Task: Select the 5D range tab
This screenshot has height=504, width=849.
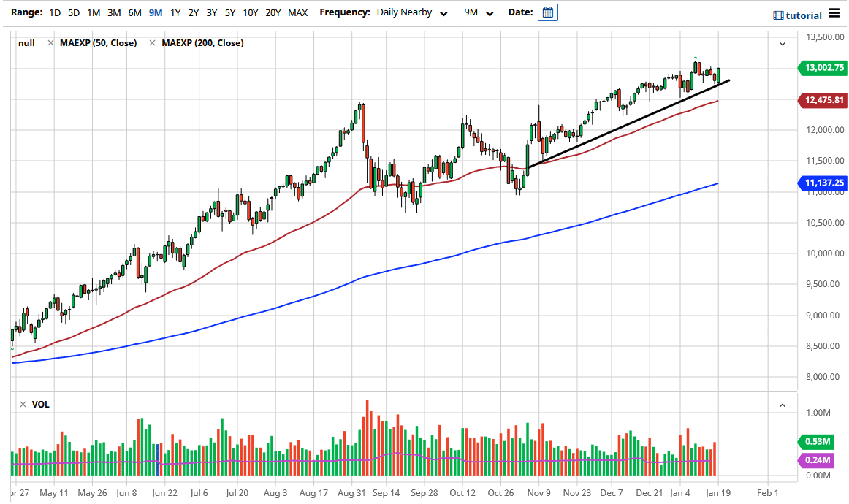Action: [x=73, y=12]
